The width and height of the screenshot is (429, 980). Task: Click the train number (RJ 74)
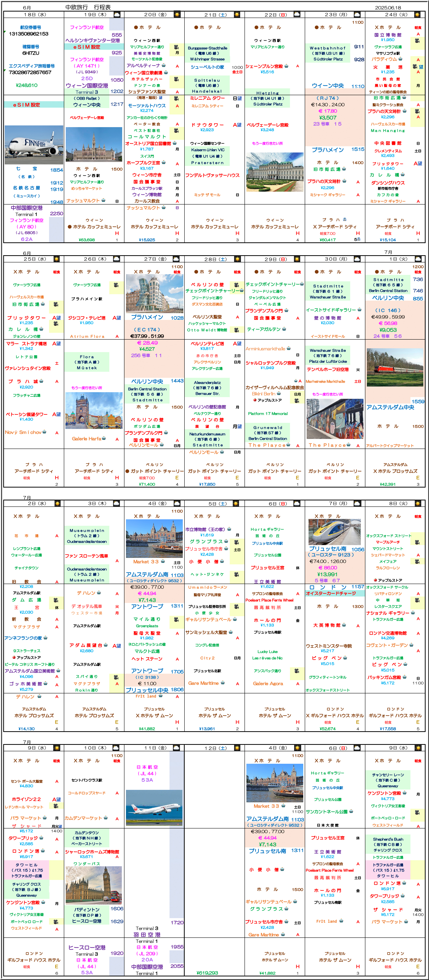tap(327, 98)
